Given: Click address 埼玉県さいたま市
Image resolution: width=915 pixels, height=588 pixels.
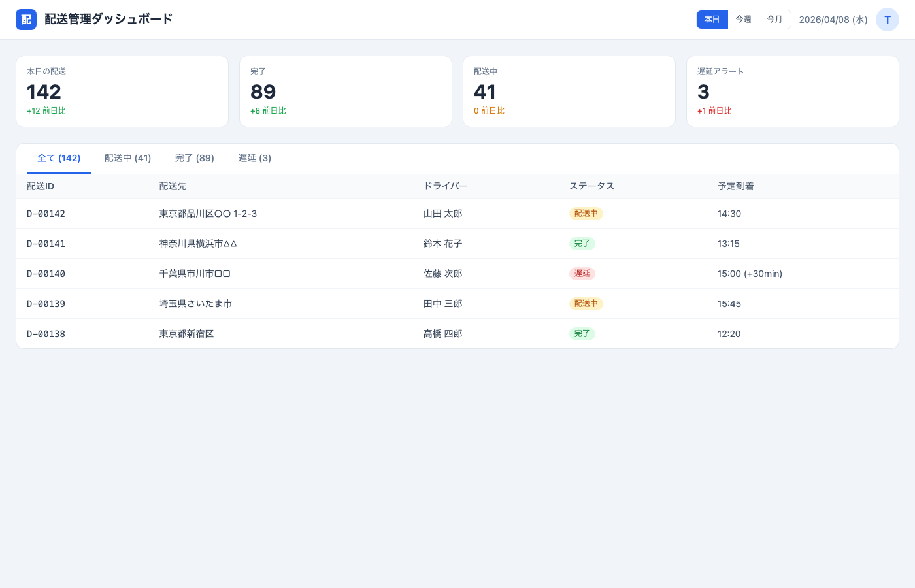Looking at the screenshot, I should coord(195,304).
